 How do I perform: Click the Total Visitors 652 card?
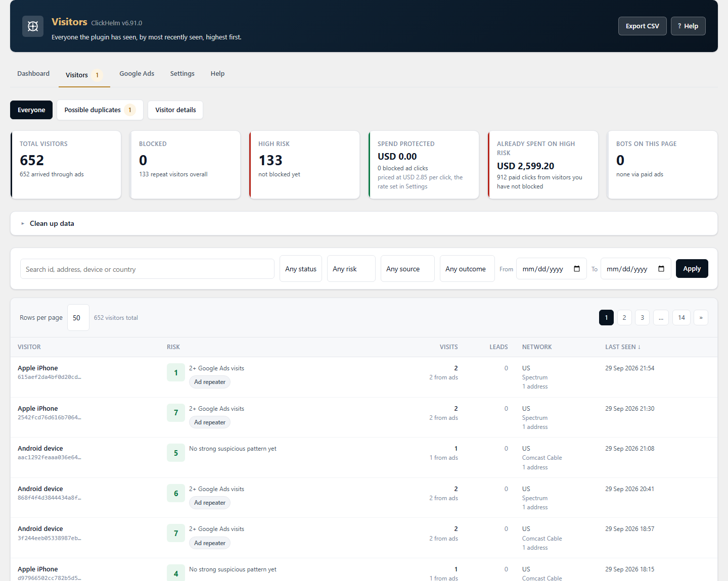point(66,165)
